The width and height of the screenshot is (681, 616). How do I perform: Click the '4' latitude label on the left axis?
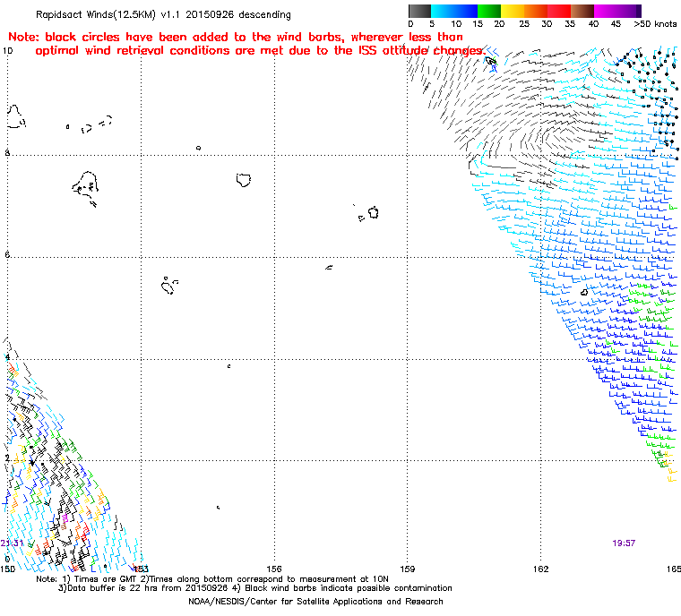pos(7,357)
